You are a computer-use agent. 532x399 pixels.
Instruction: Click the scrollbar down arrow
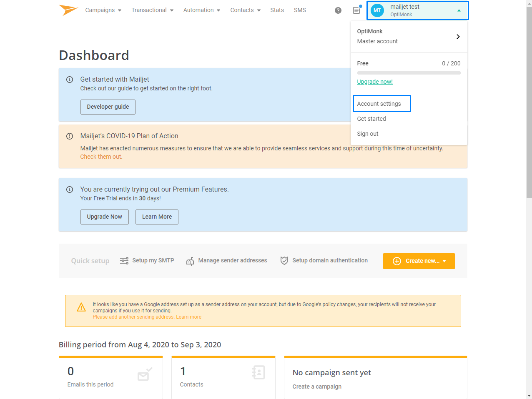tap(529, 396)
